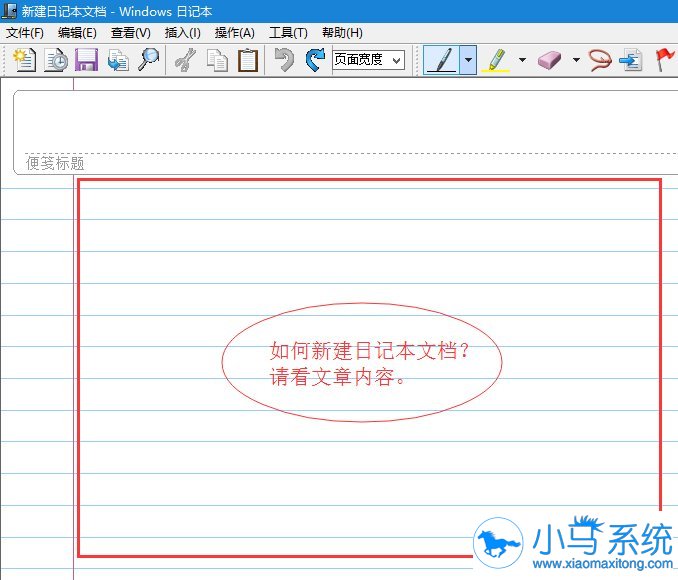678x580 pixels.
Task: Click the Insert/Remove Space tool icon
Action: [x=630, y=60]
